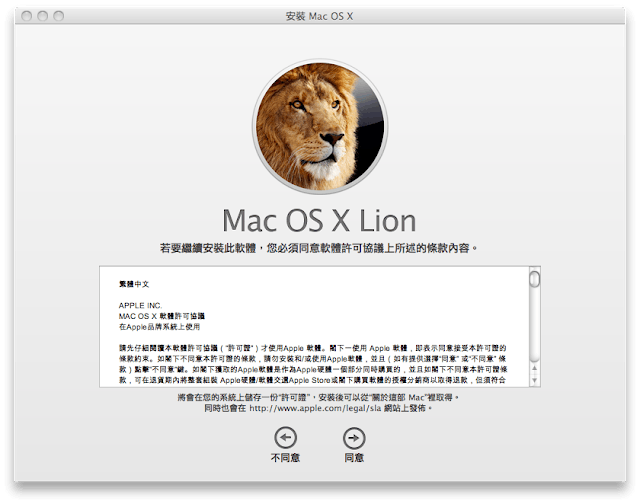640x504 pixels.
Task: Click the scroll-down arrow of the license text
Action: [534, 380]
